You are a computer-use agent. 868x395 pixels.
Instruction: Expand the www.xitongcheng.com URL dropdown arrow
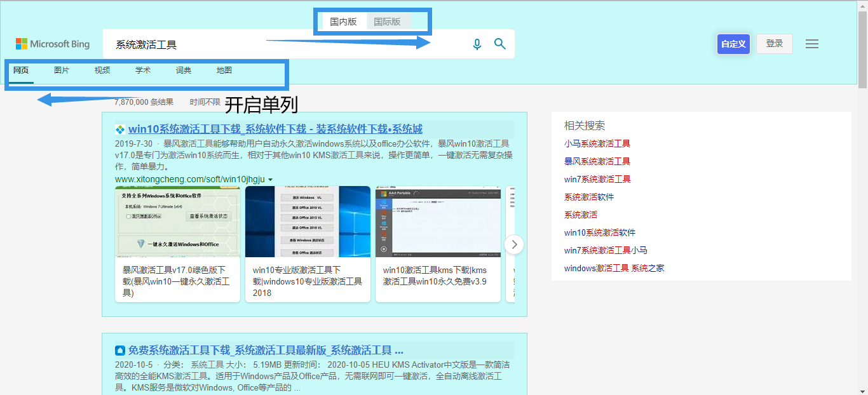[x=271, y=179]
